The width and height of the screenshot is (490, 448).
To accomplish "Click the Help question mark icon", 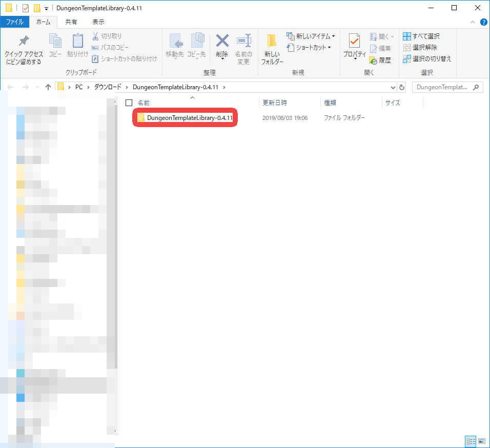I will (483, 22).
